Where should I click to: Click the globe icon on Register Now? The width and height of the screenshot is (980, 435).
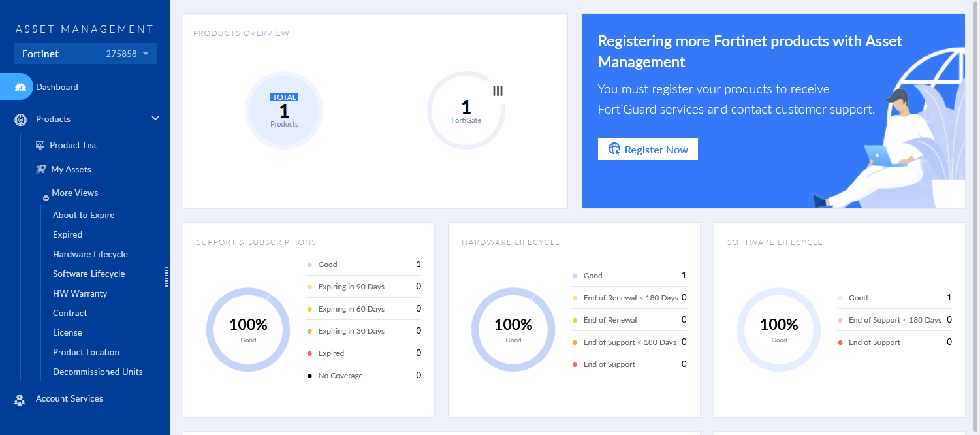614,149
